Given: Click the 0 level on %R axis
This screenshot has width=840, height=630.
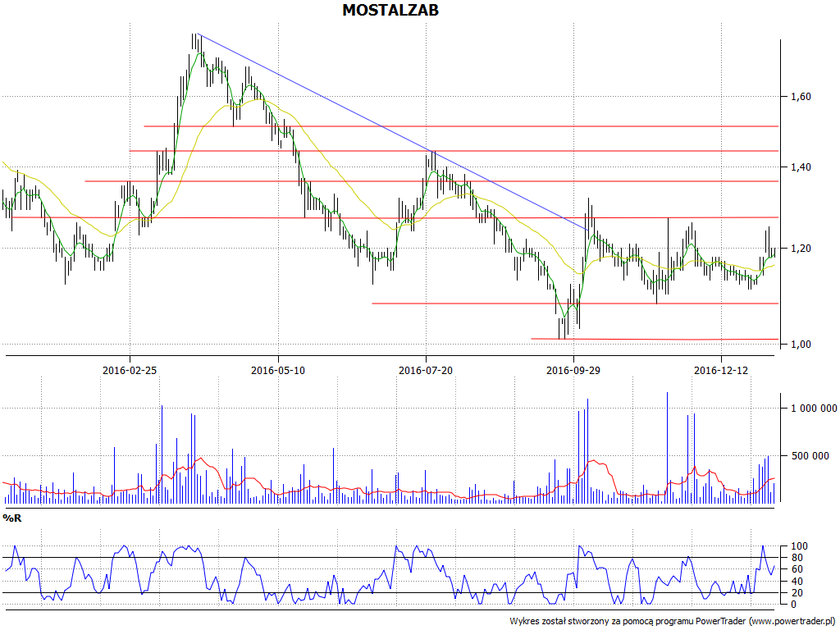Looking at the screenshot, I should click(794, 605).
